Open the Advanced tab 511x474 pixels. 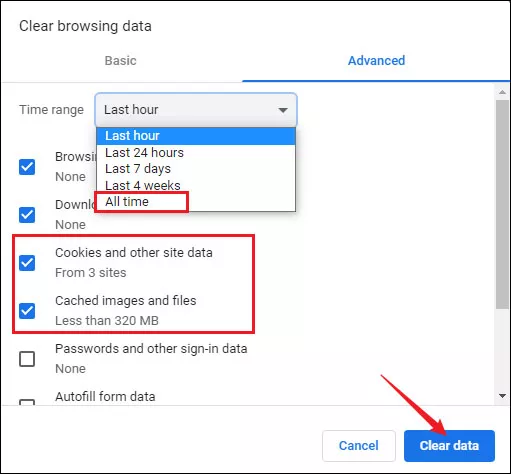376,61
